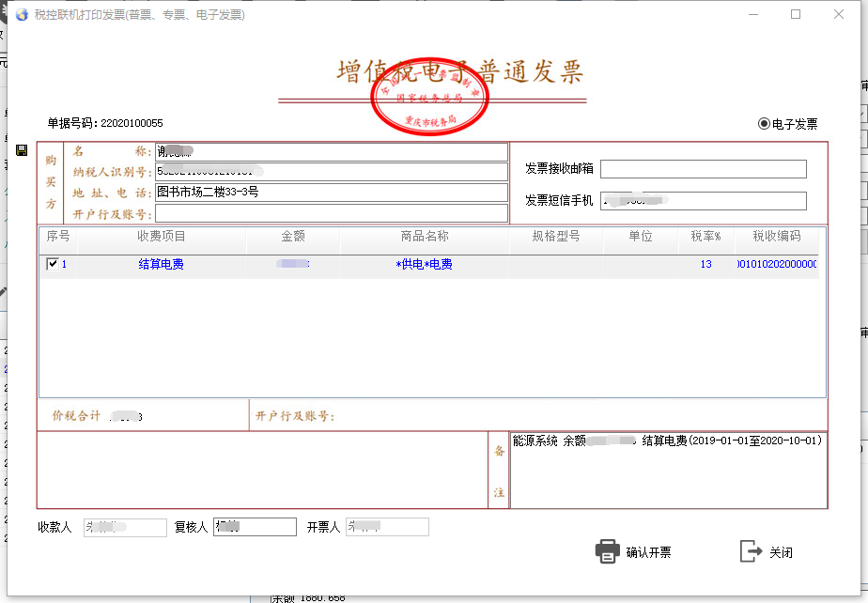Click the 地址、电话 field with 图书市场二楼33-3号

coord(331,193)
